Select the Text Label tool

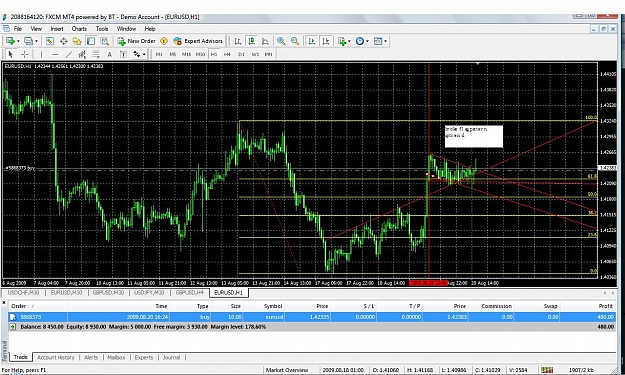click(123, 54)
